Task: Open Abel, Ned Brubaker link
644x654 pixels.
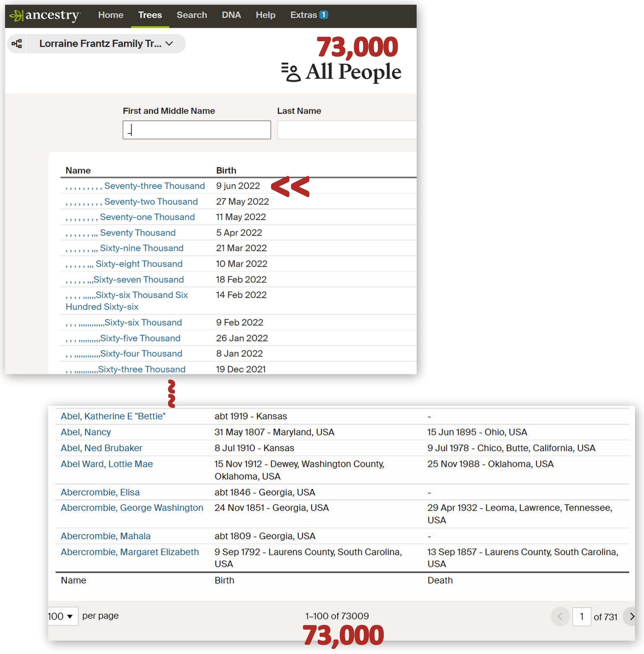Action: pos(101,448)
